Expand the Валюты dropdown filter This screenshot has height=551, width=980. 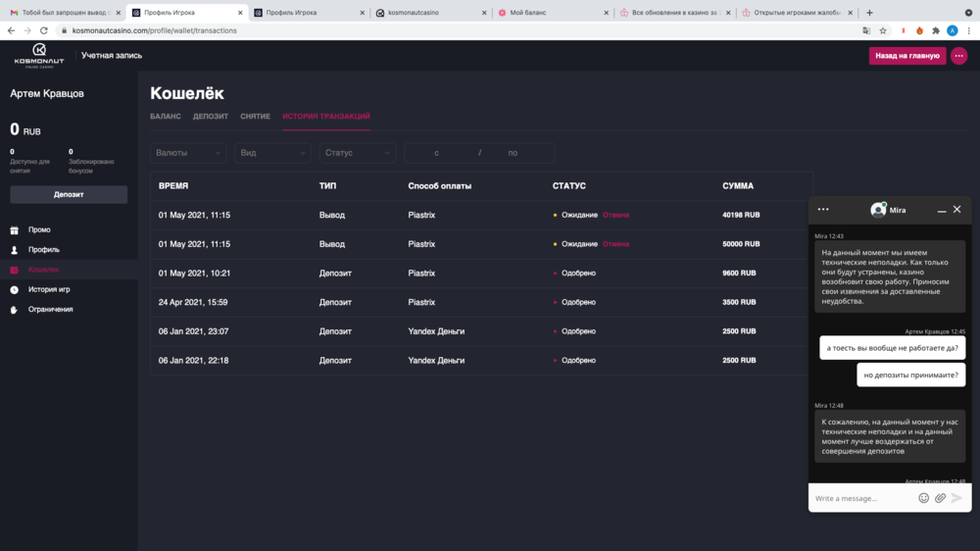189,153
